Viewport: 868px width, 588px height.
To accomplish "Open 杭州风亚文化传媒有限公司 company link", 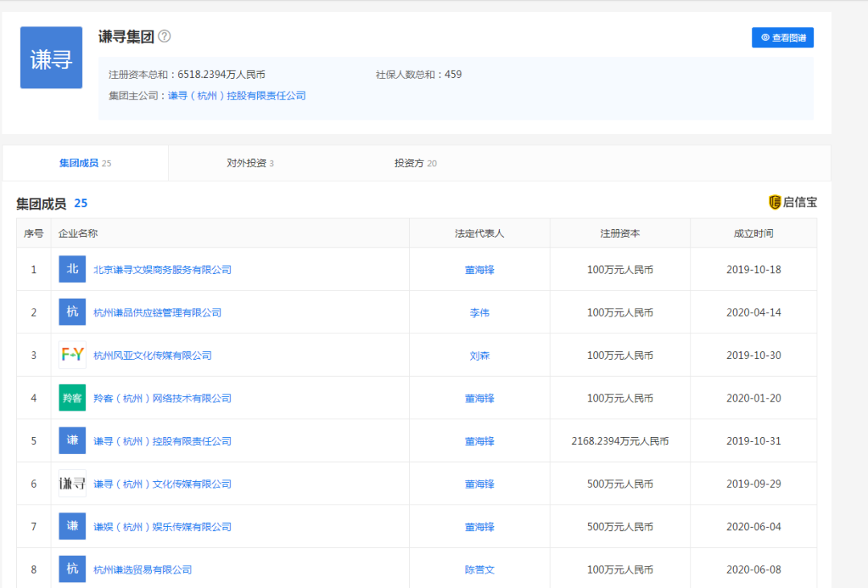I will point(152,356).
